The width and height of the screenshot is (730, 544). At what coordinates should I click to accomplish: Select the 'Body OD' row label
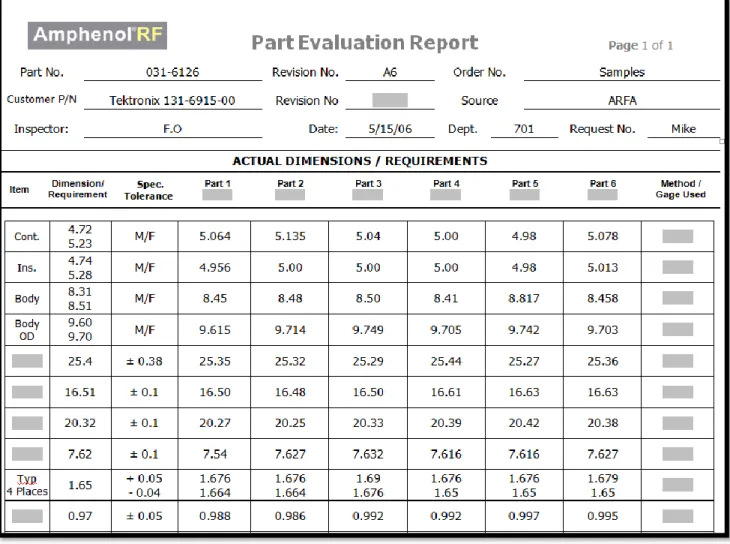27,330
